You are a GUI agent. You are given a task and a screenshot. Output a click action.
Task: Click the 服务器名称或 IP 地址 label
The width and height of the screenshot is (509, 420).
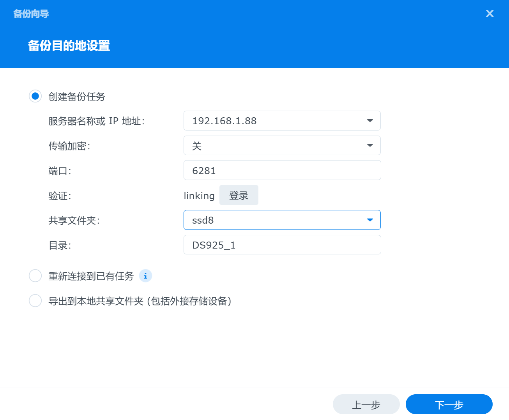pyautogui.click(x=96, y=121)
